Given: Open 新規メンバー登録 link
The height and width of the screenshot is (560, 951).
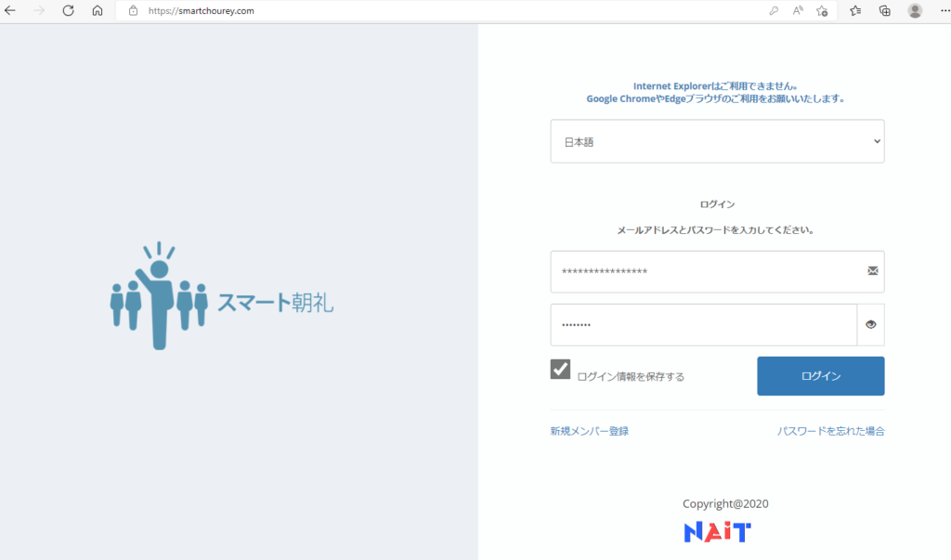Looking at the screenshot, I should pyautogui.click(x=590, y=431).
